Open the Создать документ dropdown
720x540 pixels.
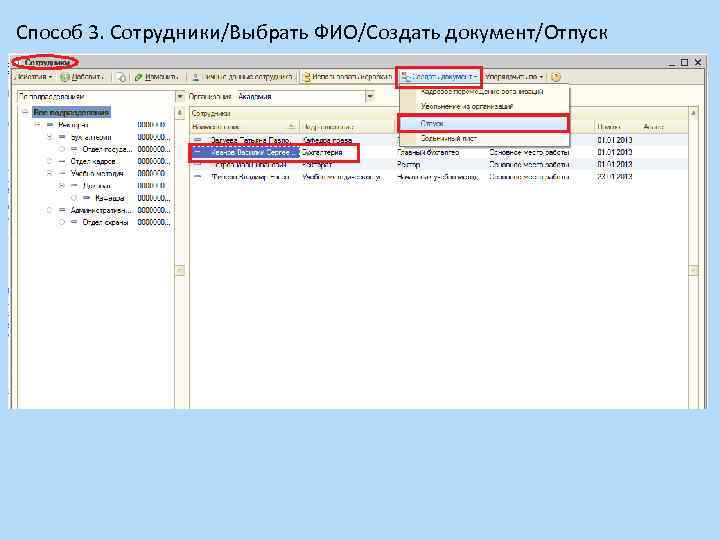click(x=439, y=77)
